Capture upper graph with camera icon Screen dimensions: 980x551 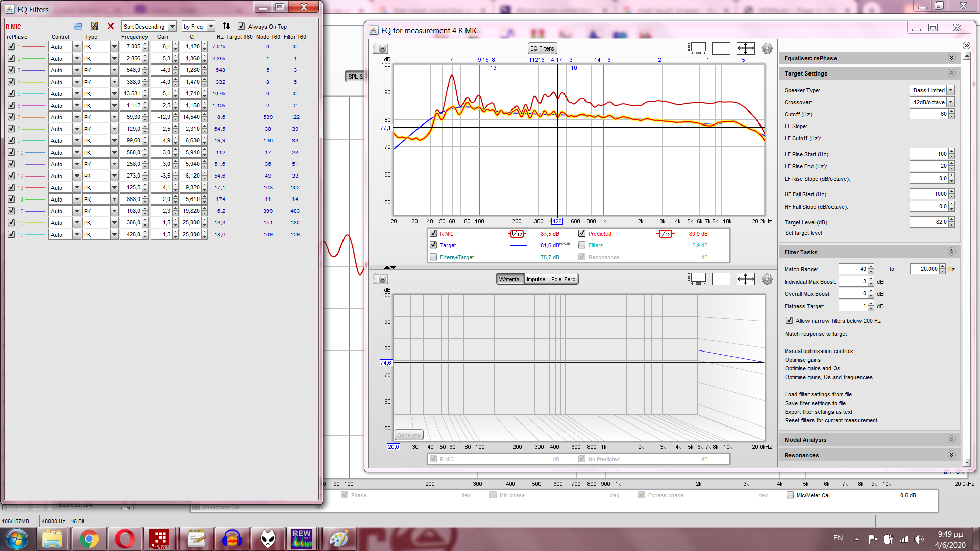coord(380,48)
